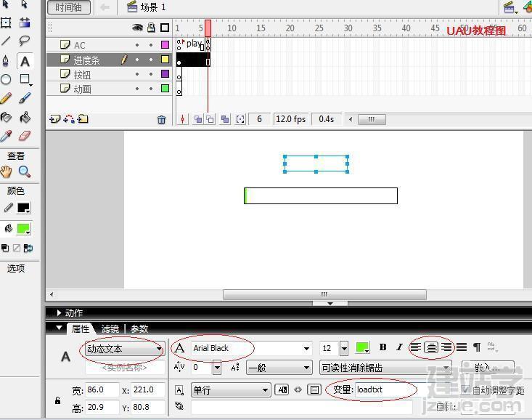
Task: Click purple outline swatch of 按钮 layer
Action: pos(165,73)
